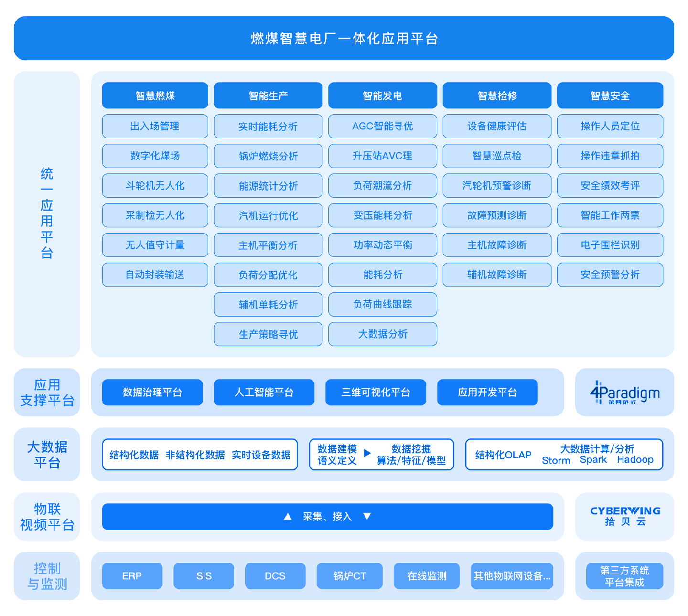Image resolution: width=688 pixels, height=616 pixels.
Task: Select the 智慧燃煤 header
Action: [155, 96]
